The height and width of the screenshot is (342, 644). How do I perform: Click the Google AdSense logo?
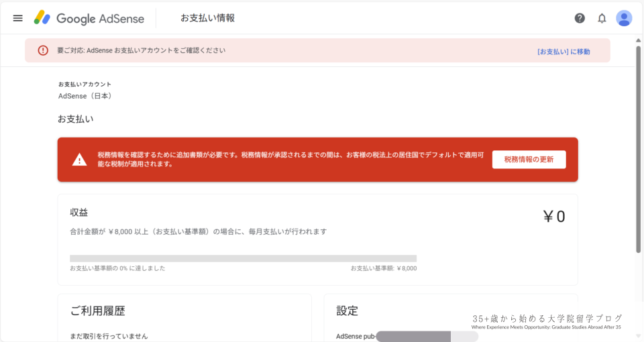89,18
